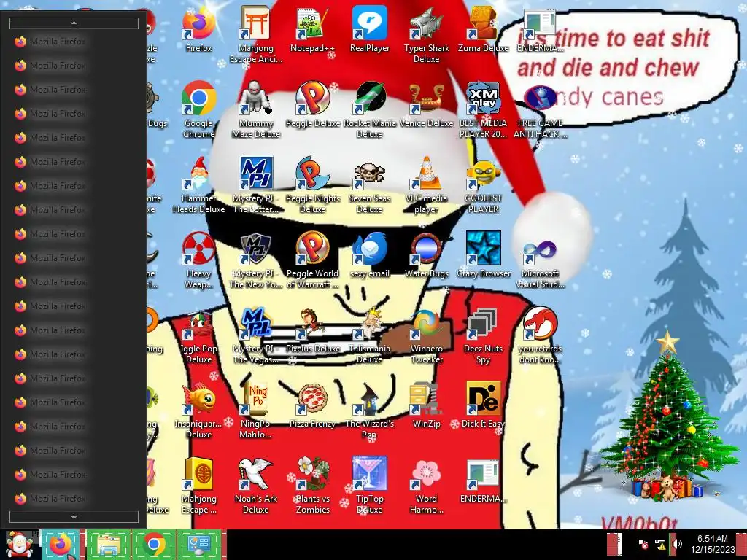
Task: Open BEST MEDIA PLAYER XMPlay icon
Action: pos(483,109)
